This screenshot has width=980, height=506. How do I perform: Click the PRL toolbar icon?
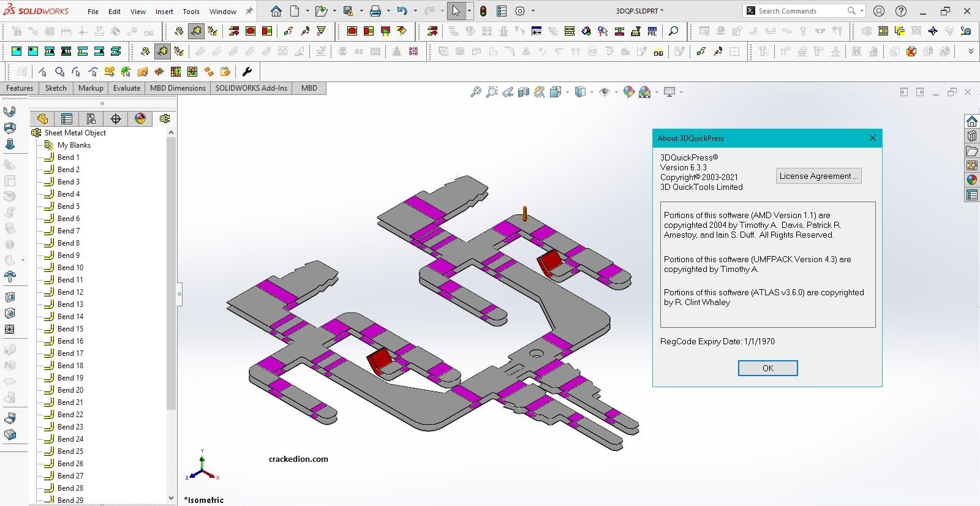coord(652,31)
